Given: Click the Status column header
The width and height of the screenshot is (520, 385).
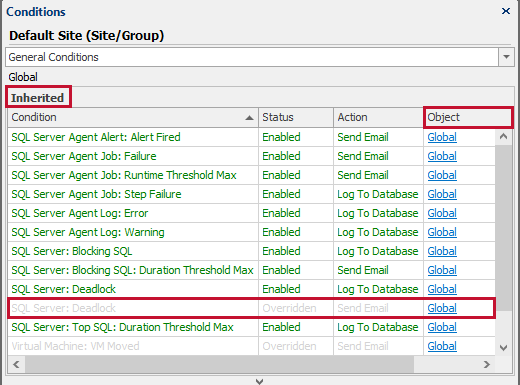Looking at the screenshot, I should 296,117.
